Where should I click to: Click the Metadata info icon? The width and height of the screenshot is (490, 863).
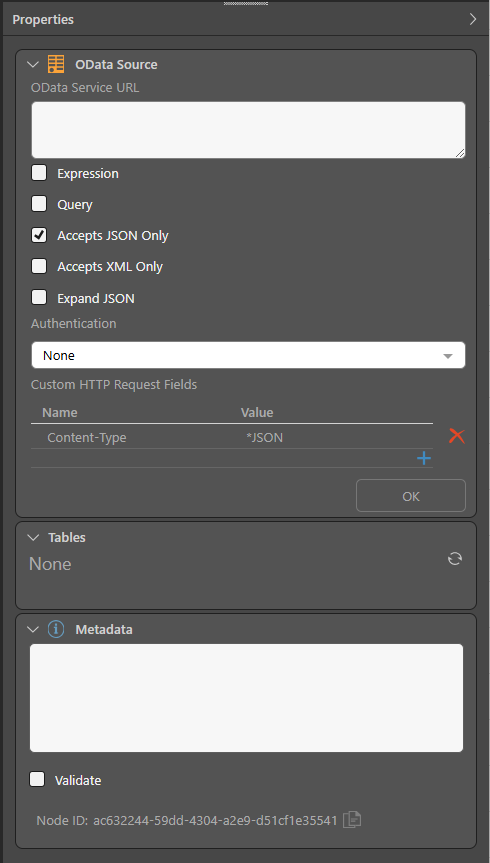pyautogui.click(x=56, y=629)
